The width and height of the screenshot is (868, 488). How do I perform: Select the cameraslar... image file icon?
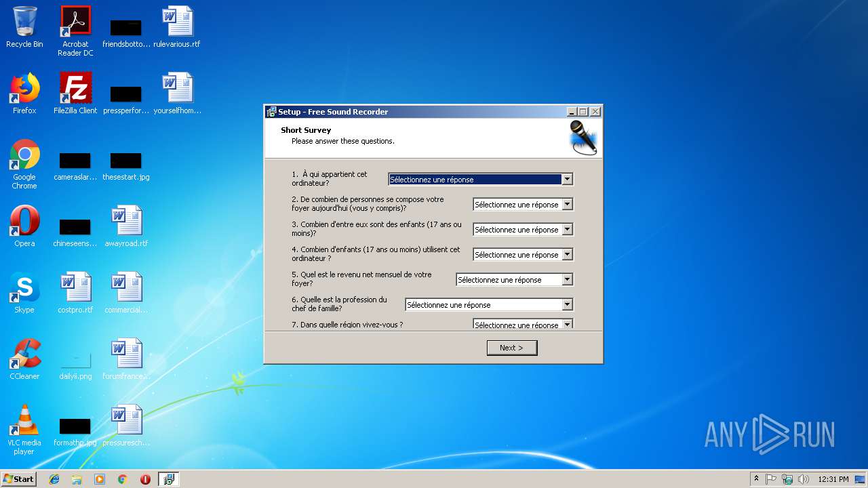tap(75, 167)
